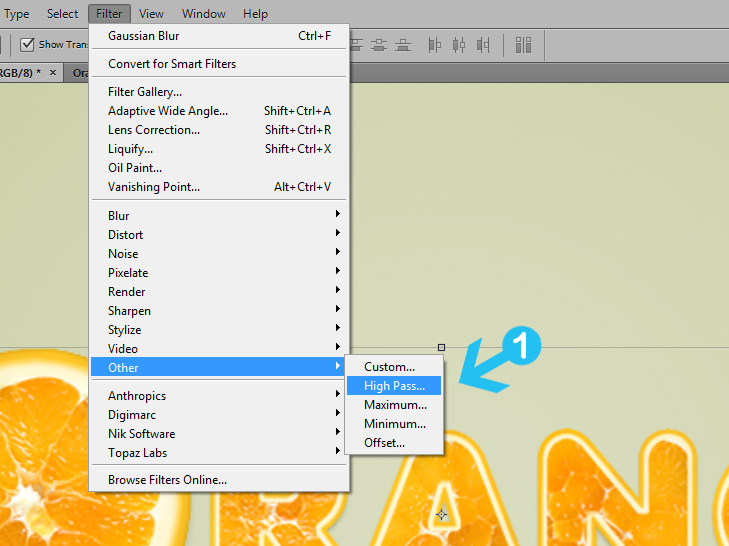Click Browse Filters Online
The height and width of the screenshot is (546, 729).
pyautogui.click(x=219, y=479)
